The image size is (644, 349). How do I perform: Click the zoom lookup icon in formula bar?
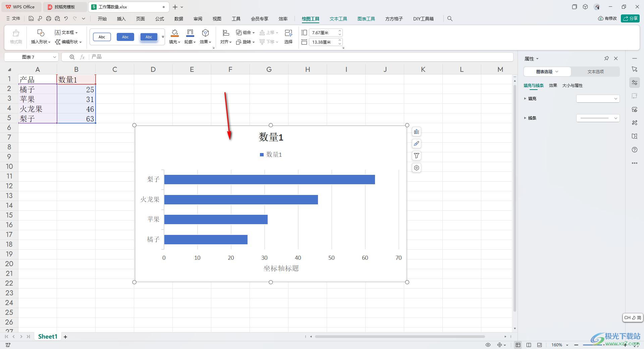coord(72,57)
